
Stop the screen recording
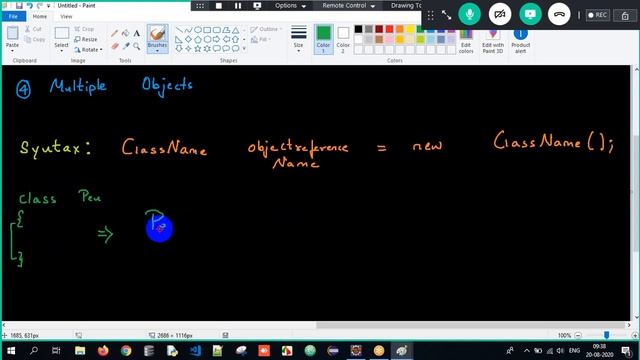[x=219, y=6]
